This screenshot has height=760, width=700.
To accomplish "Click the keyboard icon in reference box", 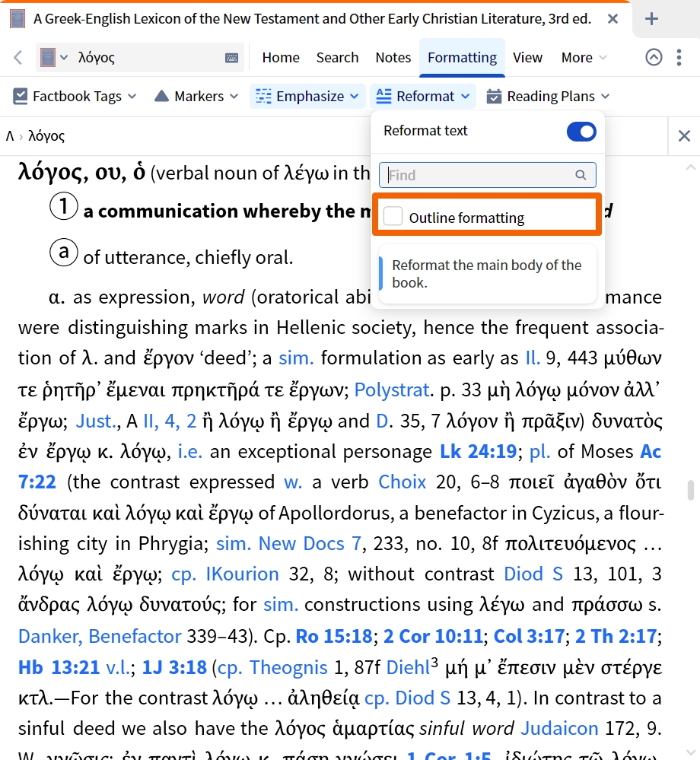I will [232, 58].
